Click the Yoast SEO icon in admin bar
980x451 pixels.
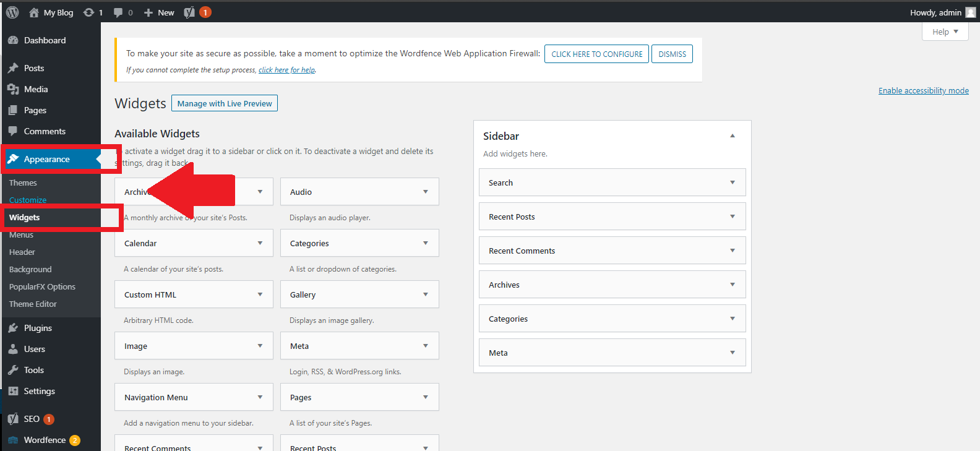pyautogui.click(x=189, y=12)
